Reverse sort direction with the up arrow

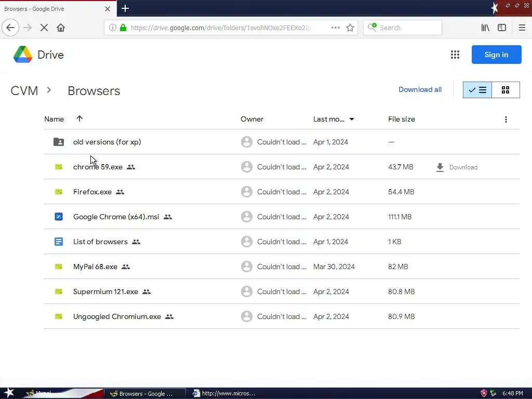point(79,118)
